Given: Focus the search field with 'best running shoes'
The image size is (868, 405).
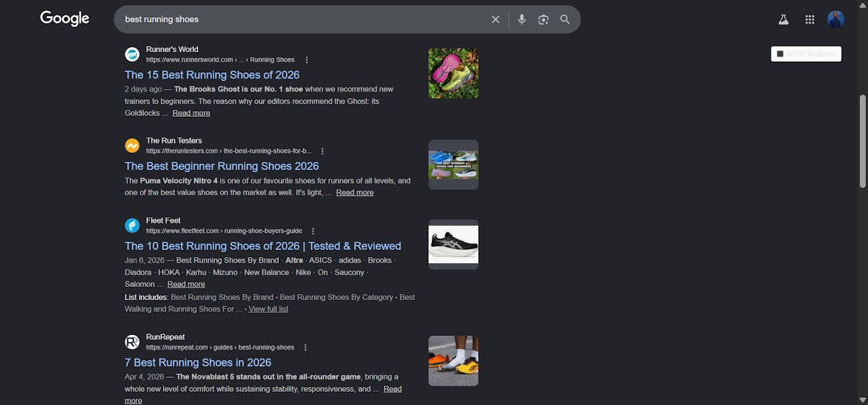Looking at the screenshot, I should 303,19.
